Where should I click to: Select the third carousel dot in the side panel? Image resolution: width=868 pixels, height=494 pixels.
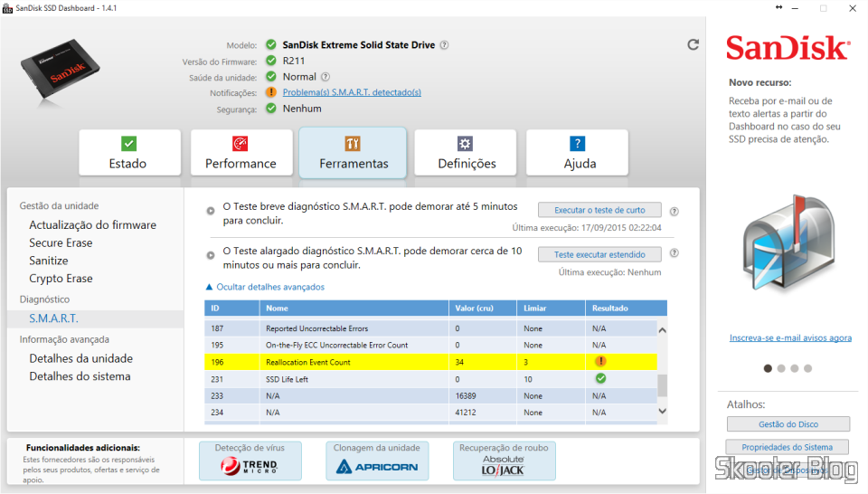tap(795, 368)
